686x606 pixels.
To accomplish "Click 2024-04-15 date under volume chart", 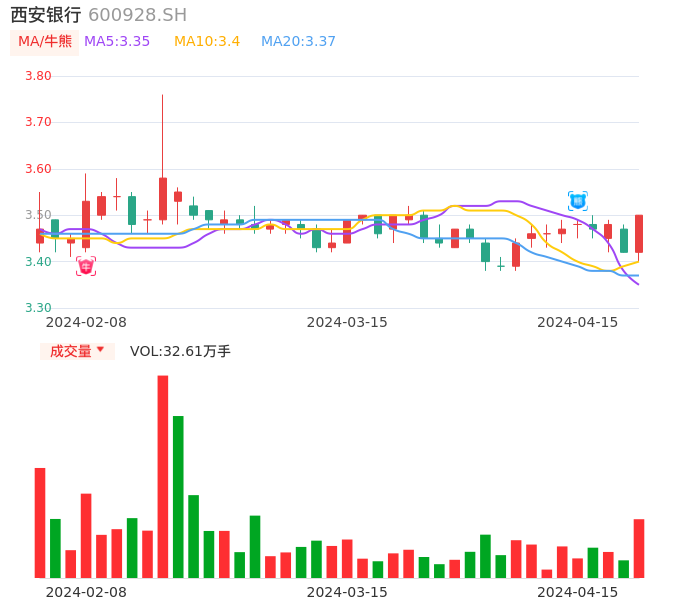I will [x=578, y=592].
